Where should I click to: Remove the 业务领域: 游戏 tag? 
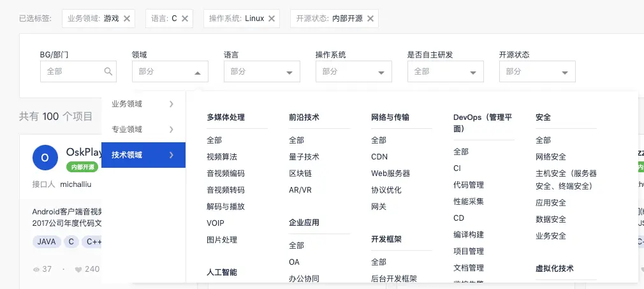click(x=127, y=19)
